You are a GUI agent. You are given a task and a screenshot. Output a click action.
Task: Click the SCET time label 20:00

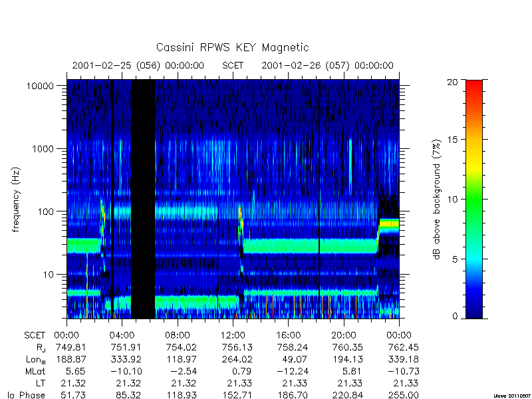pos(344,336)
